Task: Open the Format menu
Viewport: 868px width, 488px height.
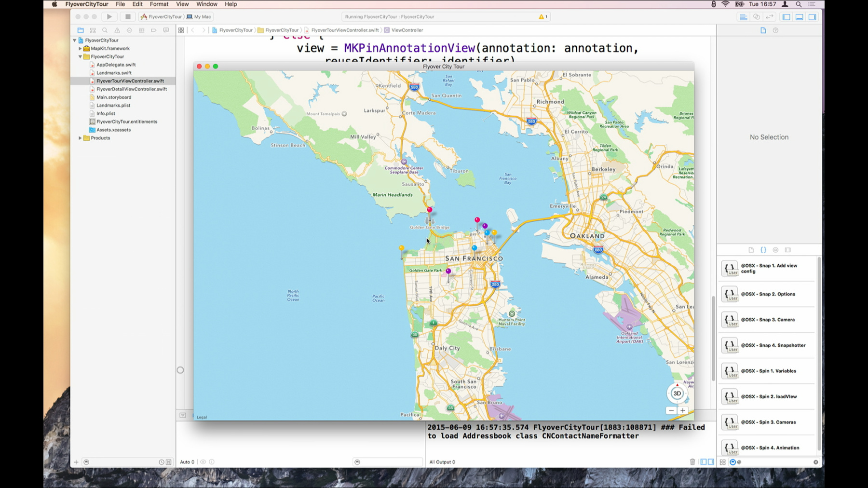Action: [x=159, y=4]
